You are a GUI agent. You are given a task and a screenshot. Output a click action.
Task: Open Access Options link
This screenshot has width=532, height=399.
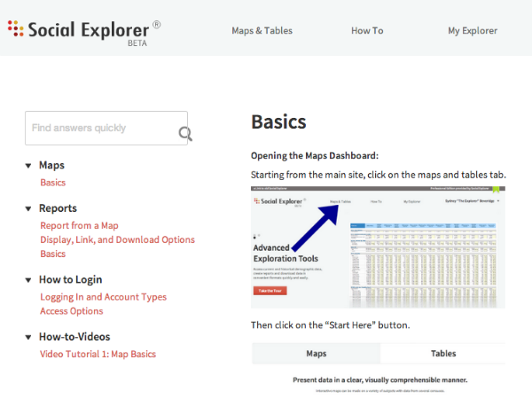point(72,311)
